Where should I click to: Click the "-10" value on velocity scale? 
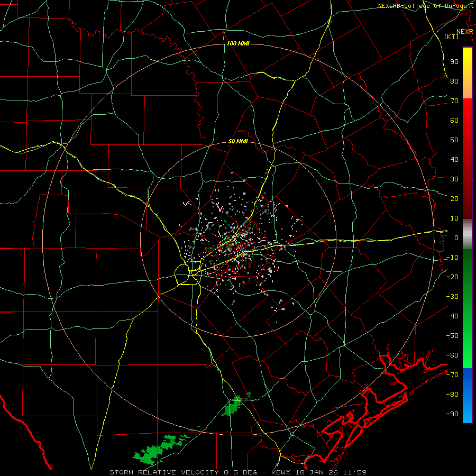click(452, 258)
